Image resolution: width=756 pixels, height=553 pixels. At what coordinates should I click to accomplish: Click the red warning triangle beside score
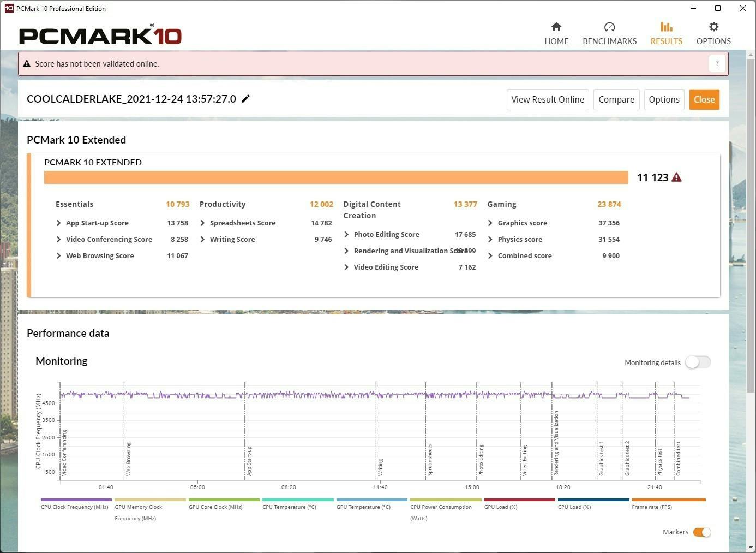676,177
